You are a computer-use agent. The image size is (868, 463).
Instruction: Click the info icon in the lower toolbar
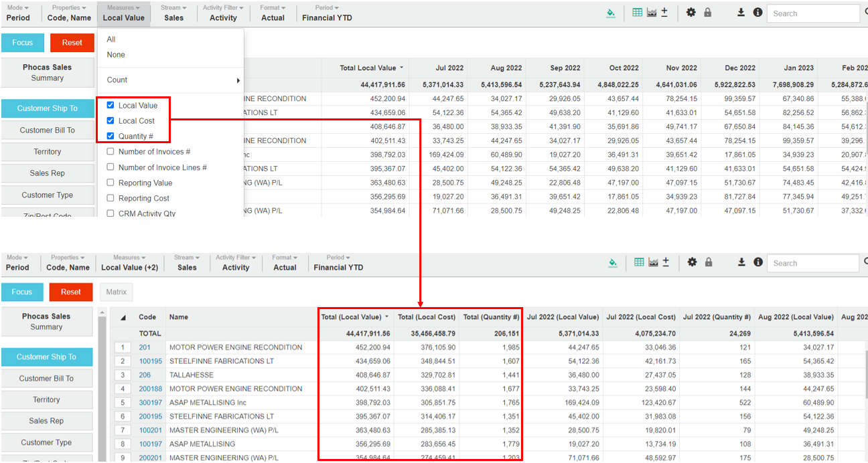758,262
